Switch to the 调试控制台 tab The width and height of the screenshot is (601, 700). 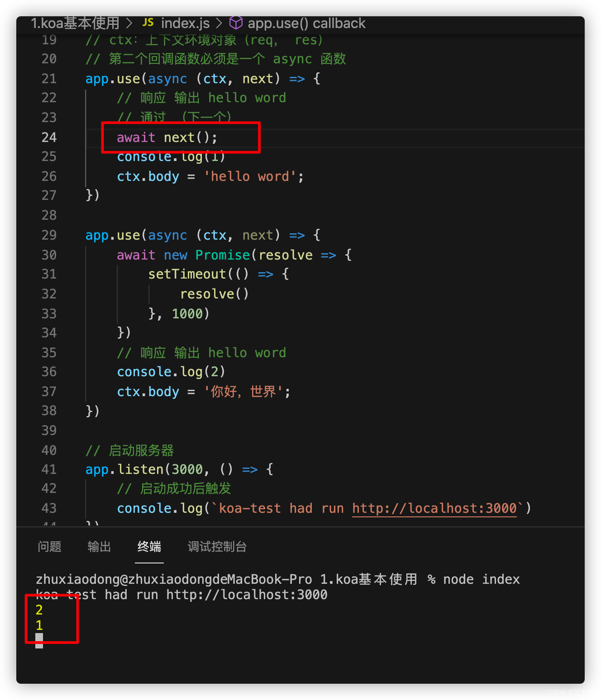217,547
